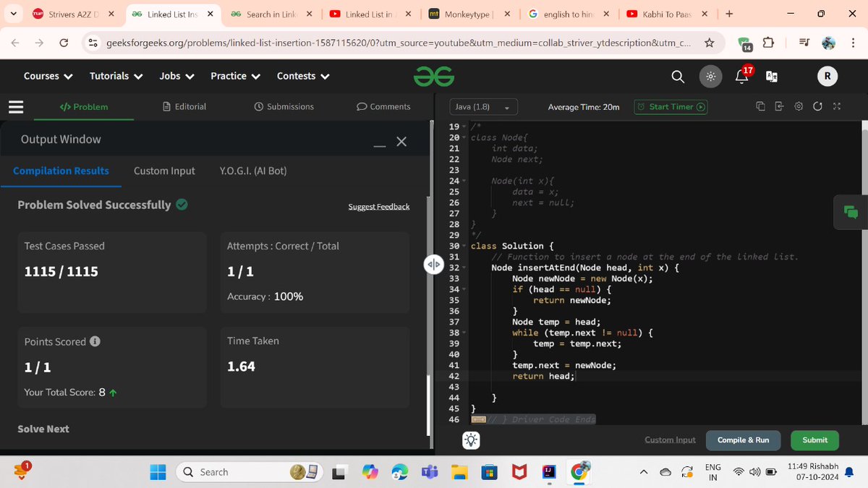Click the editor exit/import icon
Viewport: 868px width, 488px height.
[x=779, y=106]
